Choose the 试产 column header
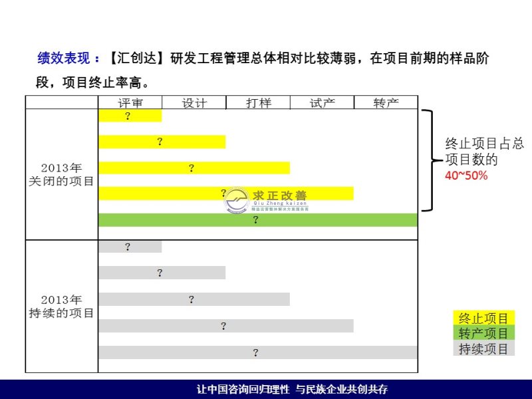 (322, 103)
